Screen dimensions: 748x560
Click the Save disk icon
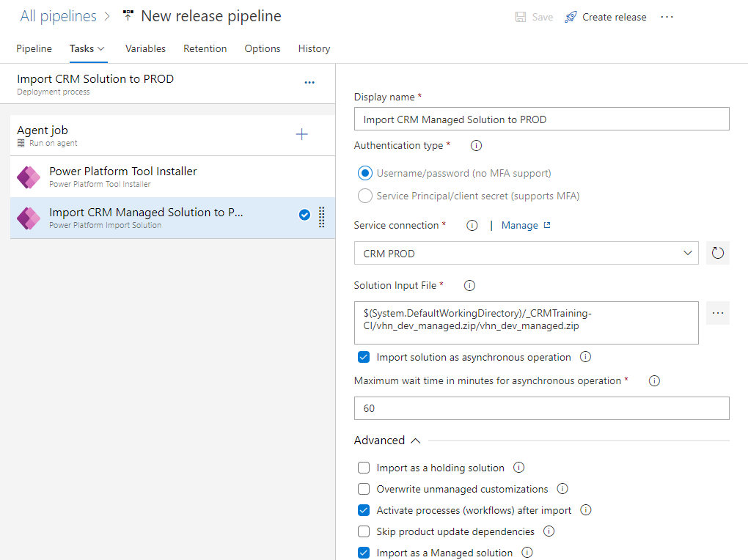coord(521,17)
